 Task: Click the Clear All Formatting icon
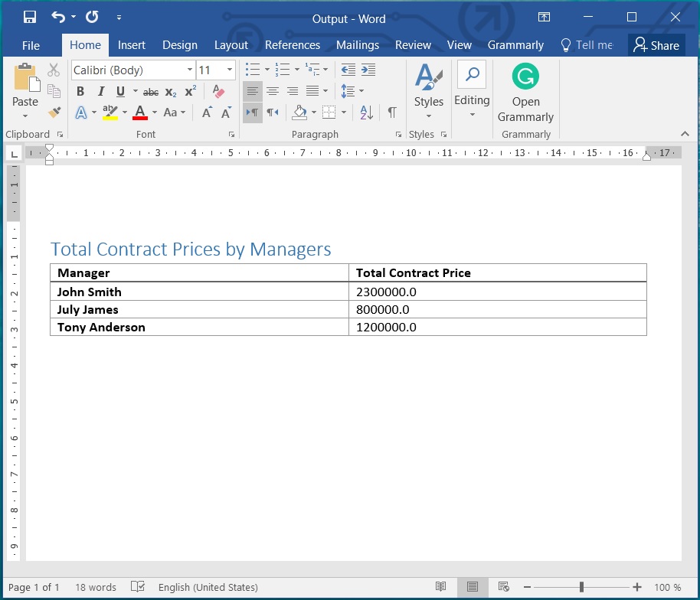point(219,92)
